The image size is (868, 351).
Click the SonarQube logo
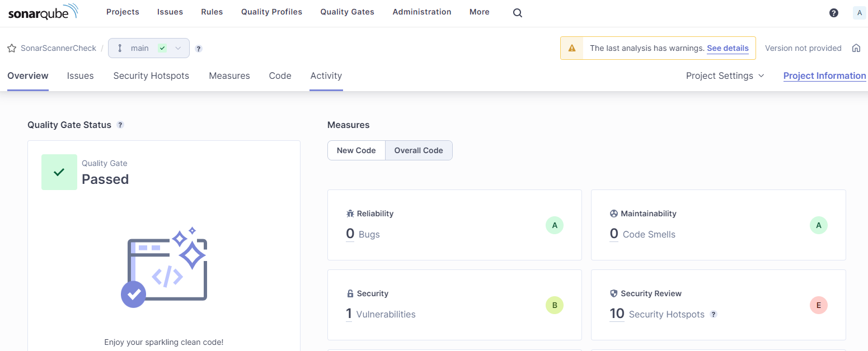(x=43, y=12)
